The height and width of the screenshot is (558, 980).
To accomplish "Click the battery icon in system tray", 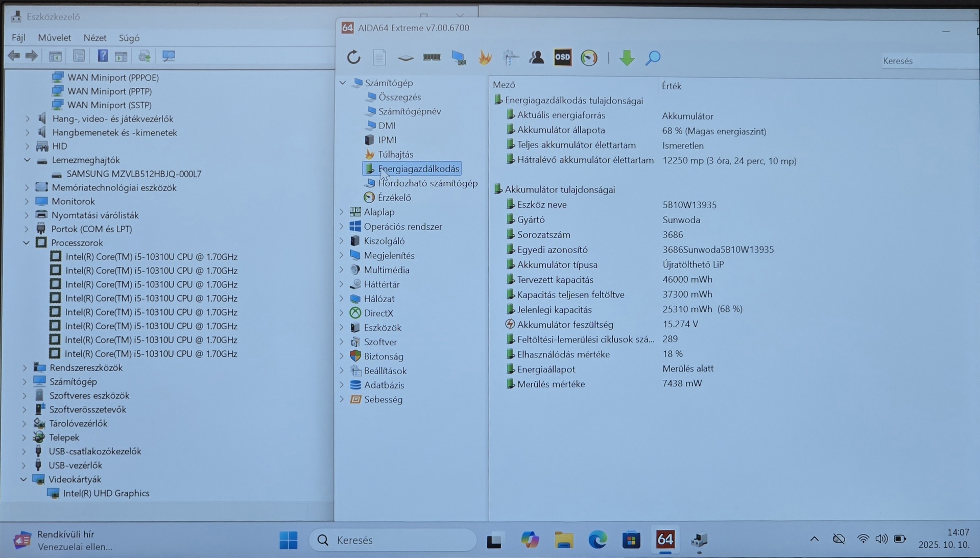I will [x=900, y=539].
